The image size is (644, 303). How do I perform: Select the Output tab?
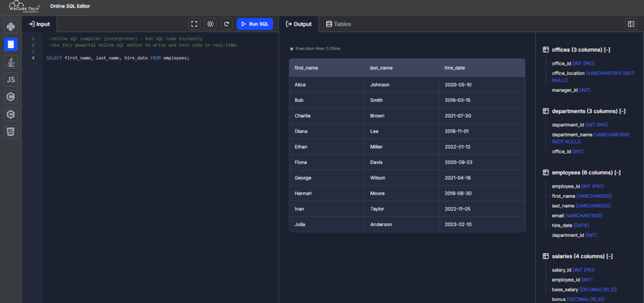(x=298, y=24)
